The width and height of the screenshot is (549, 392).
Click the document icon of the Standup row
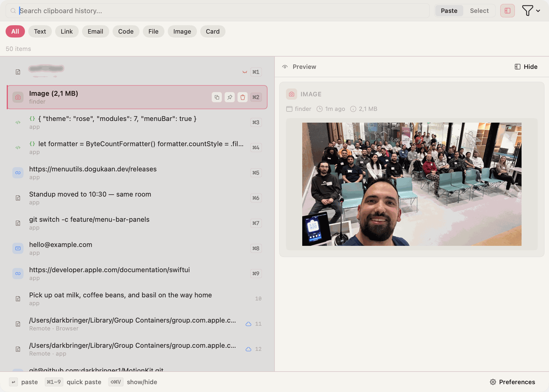pos(18,198)
